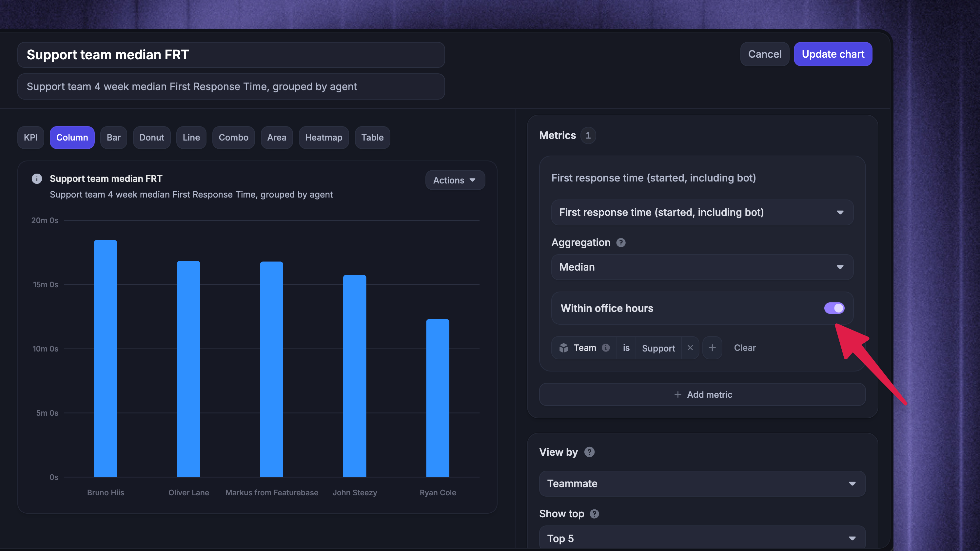This screenshot has height=551, width=980.
Task: Click the '5m 0s' axis value
Action: tap(47, 413)
